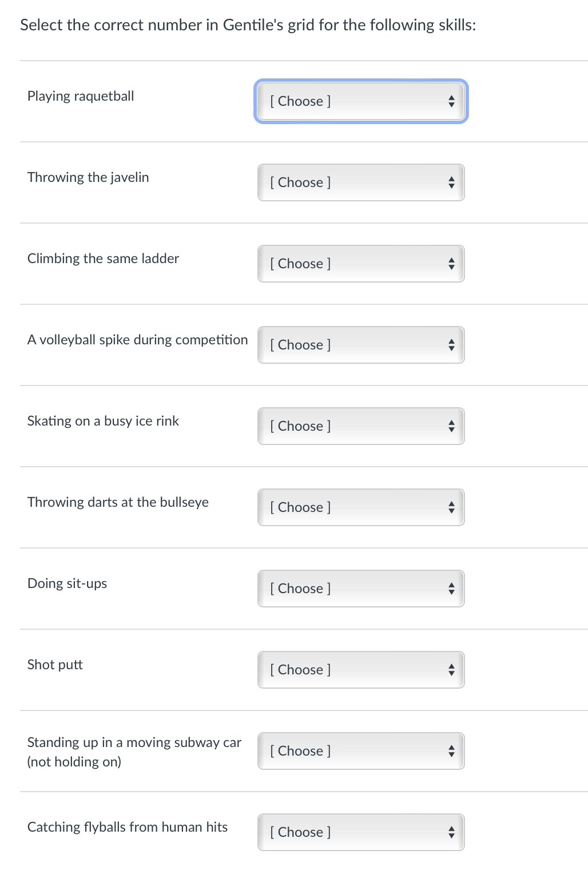Click the Throwing darts at the bullseye label
This screenshot has height=882, width=588.
click(x=118, y=502)
